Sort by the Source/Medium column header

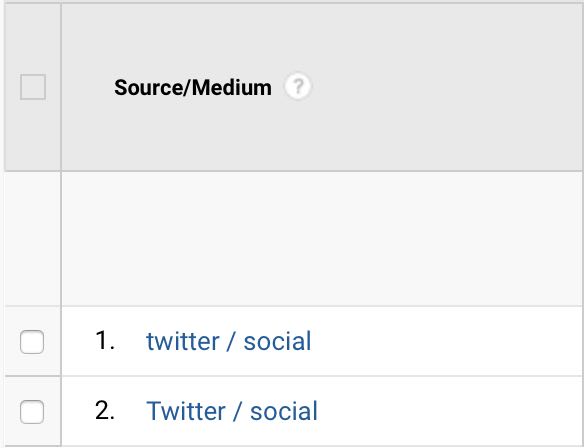click(x=193, y=88)
